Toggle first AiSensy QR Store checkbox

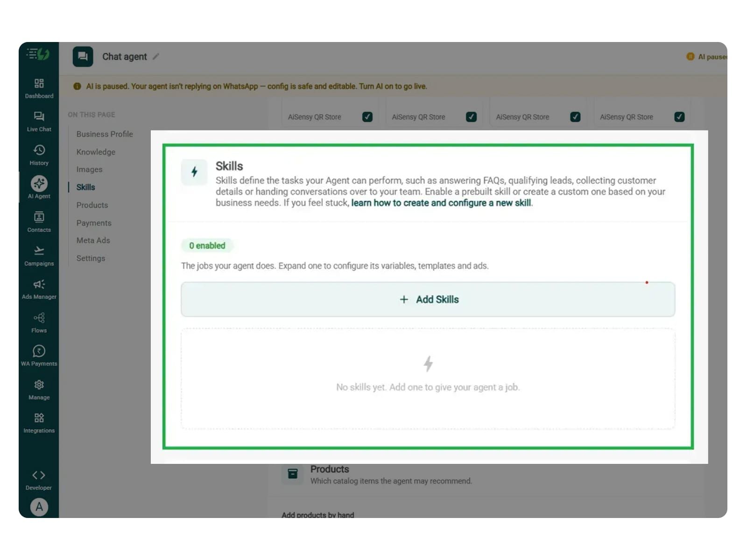coord(367,117)
